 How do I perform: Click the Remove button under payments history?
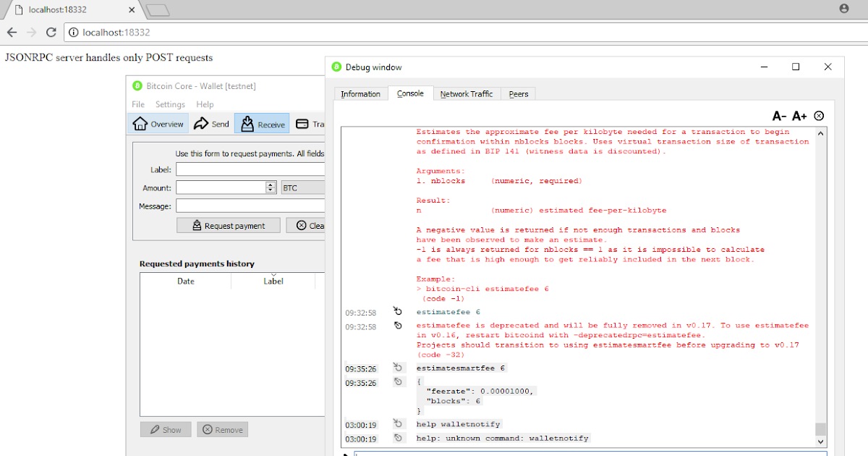pos(223,429)
